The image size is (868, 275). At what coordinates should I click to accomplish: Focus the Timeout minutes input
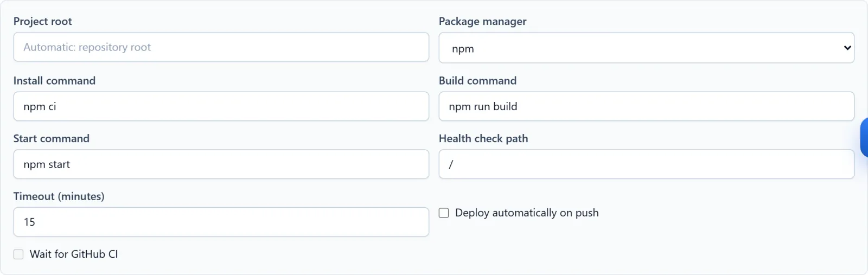point(221,222)
